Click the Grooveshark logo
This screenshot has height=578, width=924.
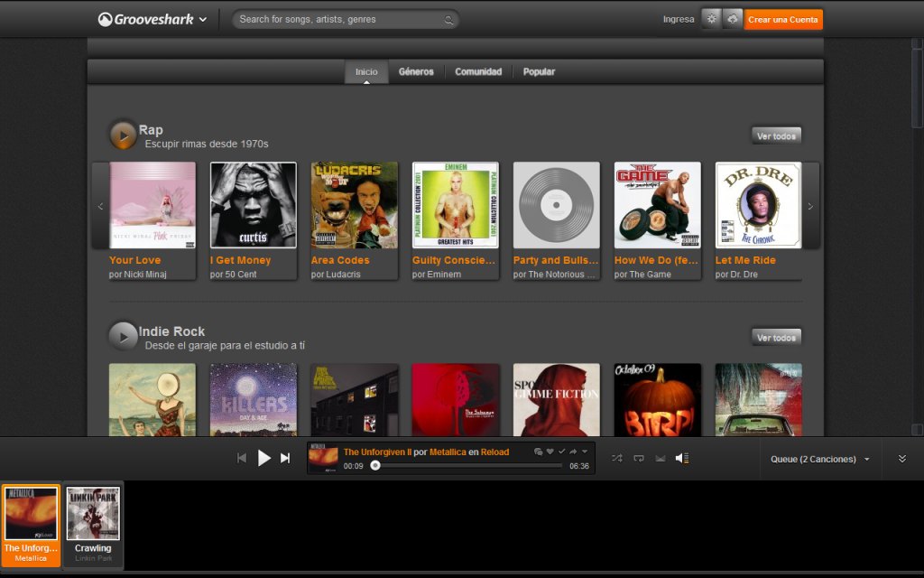(145, 20)
